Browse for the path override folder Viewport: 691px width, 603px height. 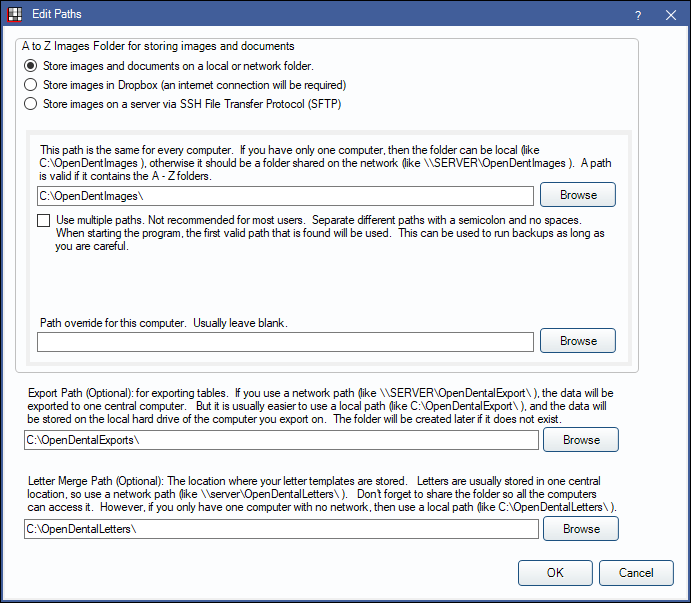(578, 341)
